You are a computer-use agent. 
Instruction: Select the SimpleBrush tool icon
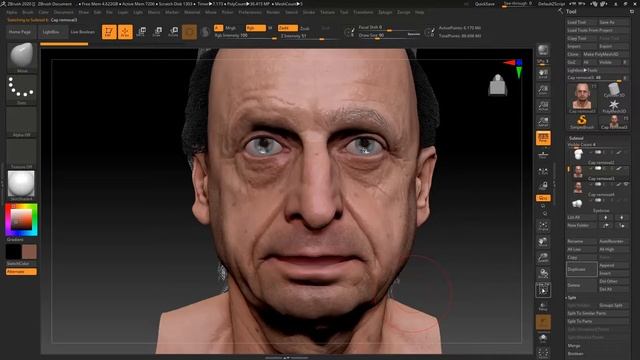coord(582,121)
